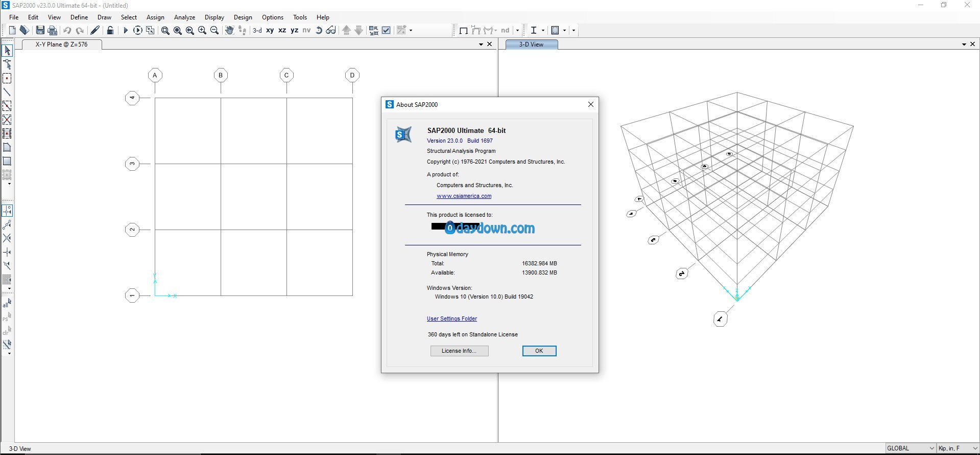Expand dropdown next to nd button
Viewport: 980px width, 455px height.
pos(517,31)
